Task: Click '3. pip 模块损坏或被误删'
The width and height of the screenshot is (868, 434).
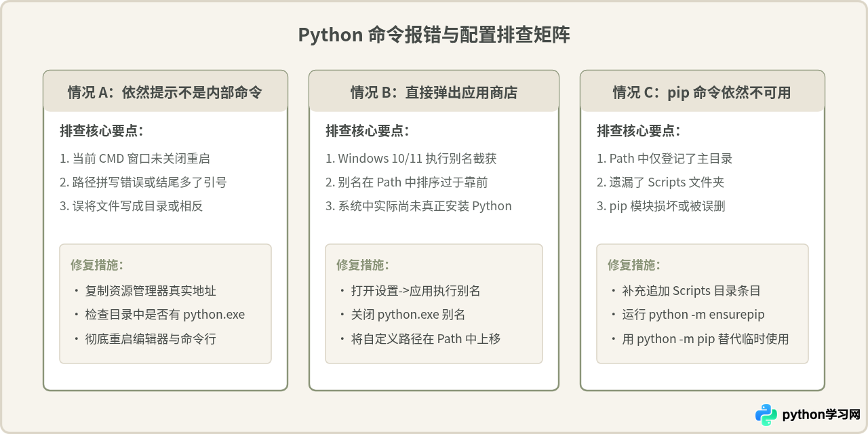Action: (661, 206)
